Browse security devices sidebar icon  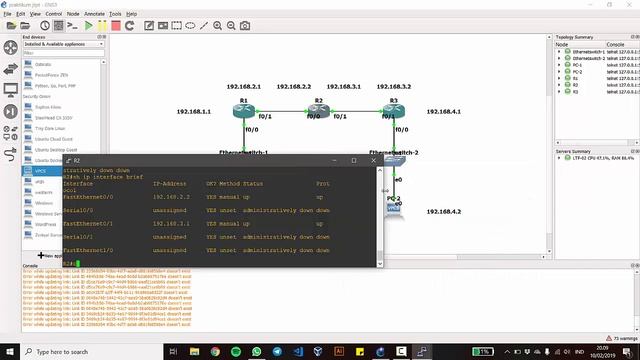[11, 111]
